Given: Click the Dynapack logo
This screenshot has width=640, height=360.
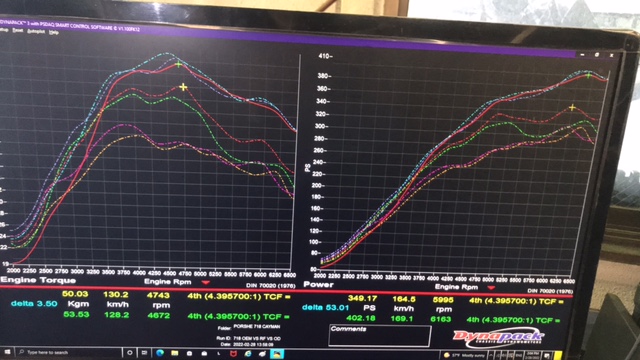Looking at the screenshot, I should pos(498,337).
